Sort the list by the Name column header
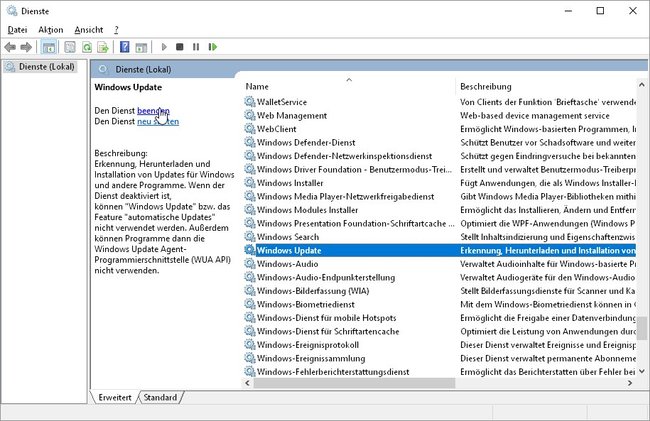650x421 pixels. pos(348,86)
